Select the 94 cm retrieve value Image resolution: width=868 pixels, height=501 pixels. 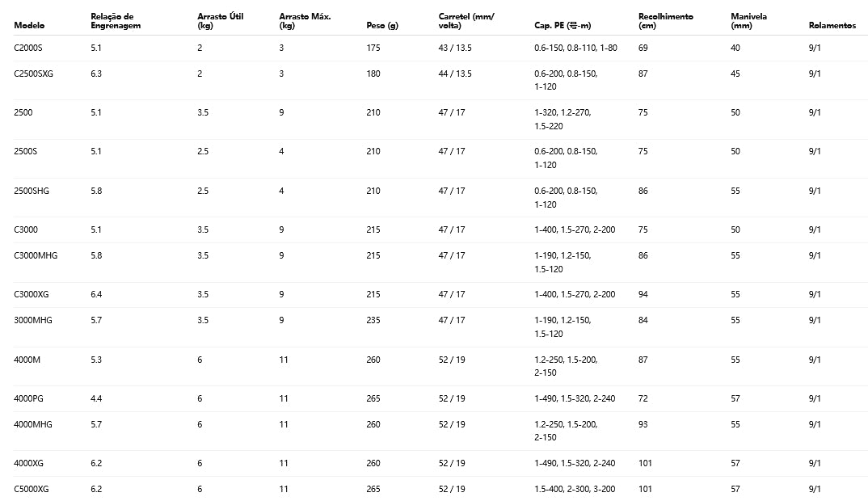point(643,294)
